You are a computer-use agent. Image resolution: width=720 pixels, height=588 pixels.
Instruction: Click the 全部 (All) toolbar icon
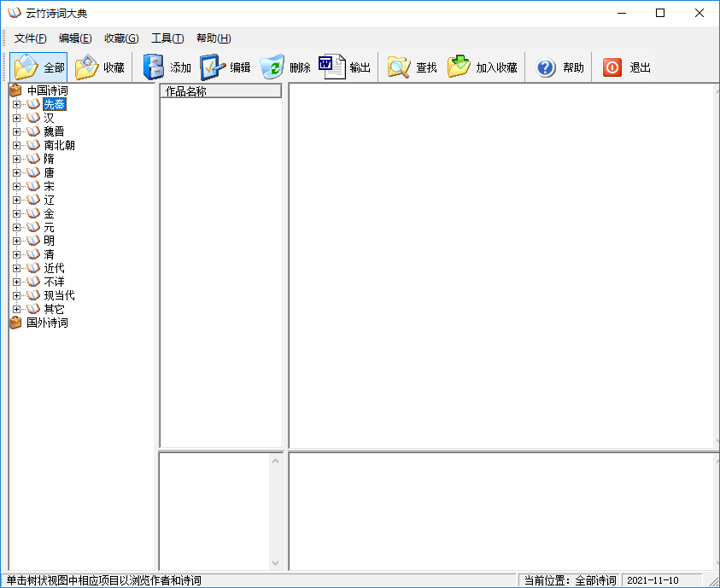(26, 67)
